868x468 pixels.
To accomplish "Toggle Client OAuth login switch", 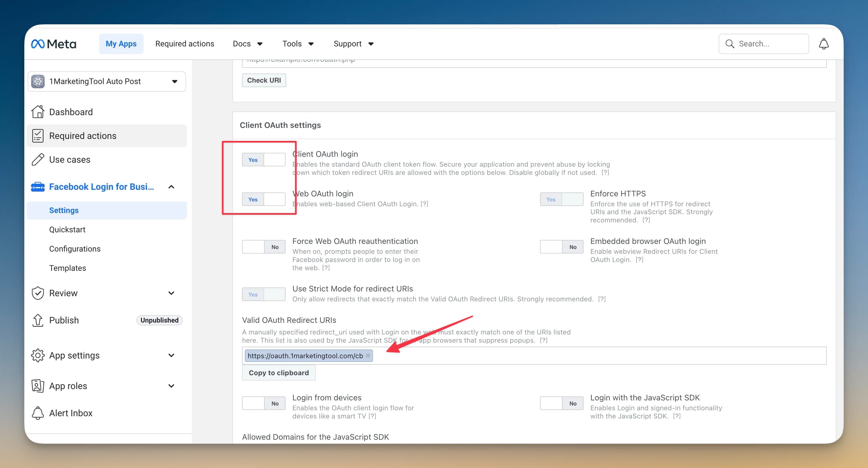I will click(x=264, y=160).
